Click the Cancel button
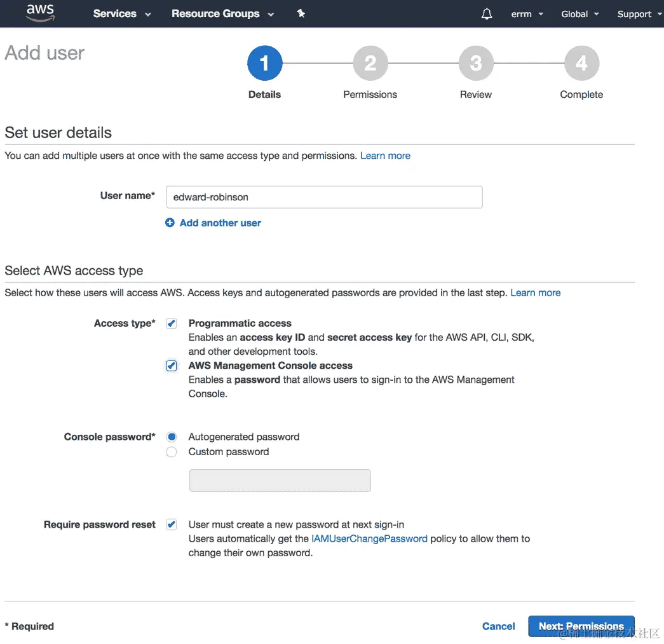 pos(498,626)
